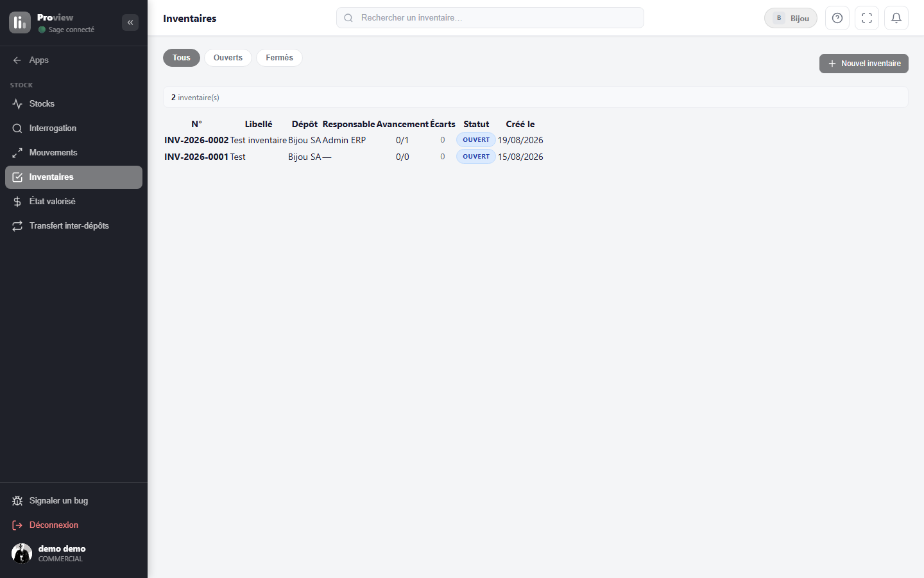Click the Mouvements arrows icon
The width and height of the screenshot is (924, 578).
coord(17,153)
